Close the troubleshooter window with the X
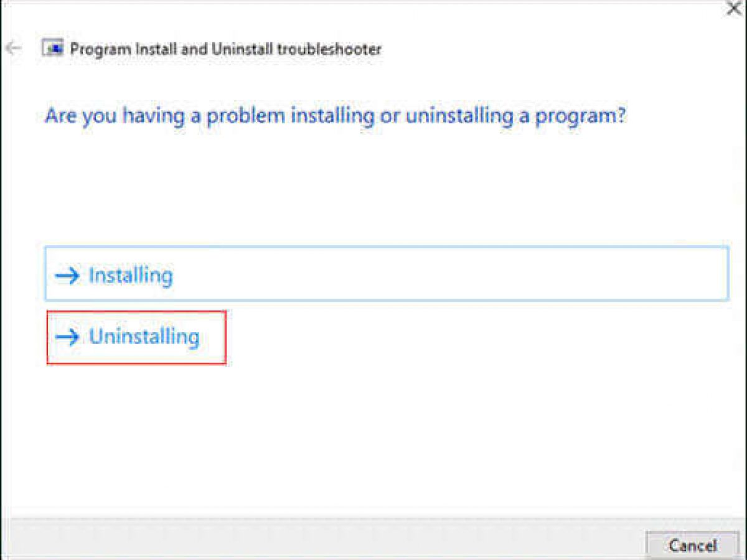Viewport: 747px width, 560px height. (735, 9)
